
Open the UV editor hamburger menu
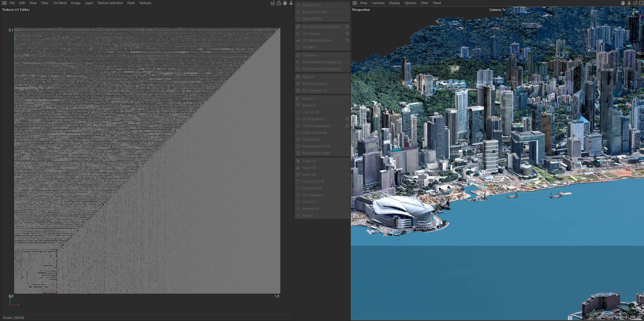(x=4, y=3)
